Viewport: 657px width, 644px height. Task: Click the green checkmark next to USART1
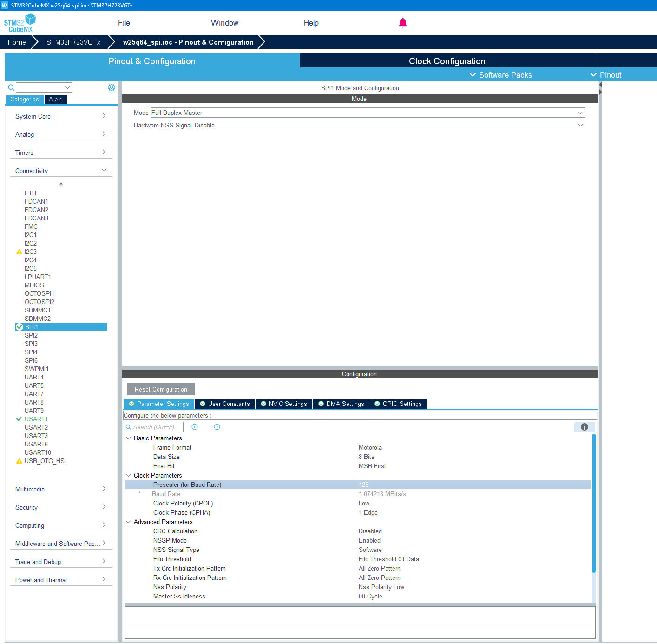(19, 419)
